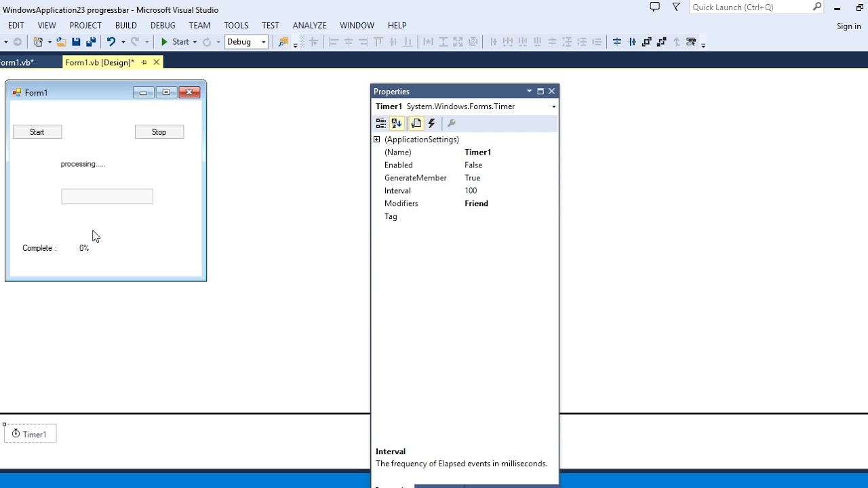
Task: Open the Undo history dropdown arrow
Action: tap(123, 42)
